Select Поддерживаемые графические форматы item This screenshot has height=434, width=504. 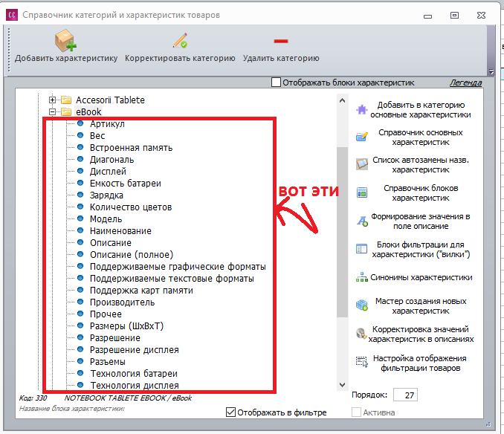coord(178,266)
